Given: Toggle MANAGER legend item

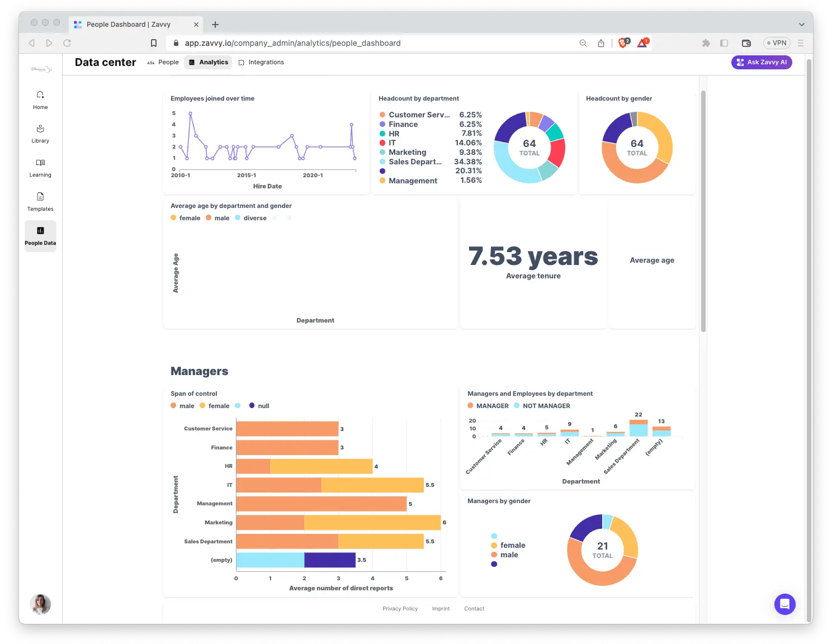Looking at the screenshot, I should point(488,406).
